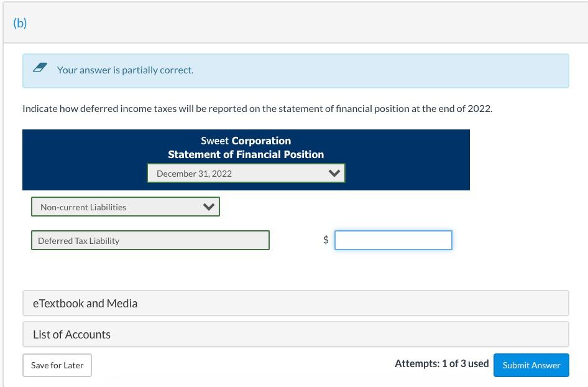Click the partially correct feedback message
This screenshot has width=588, height=387.
125,70
